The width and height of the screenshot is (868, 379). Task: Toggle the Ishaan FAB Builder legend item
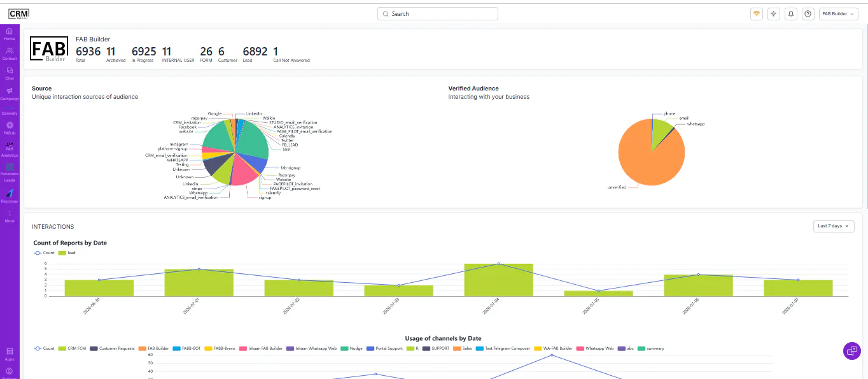[261, 348]
